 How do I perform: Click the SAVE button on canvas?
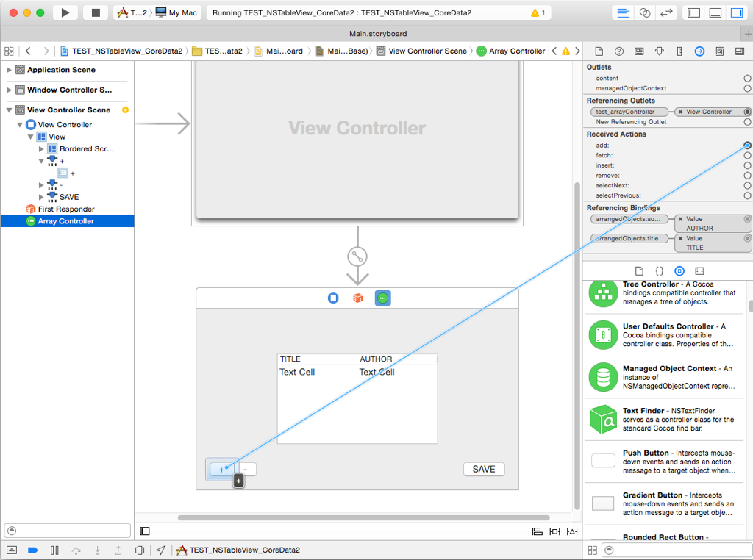click(484, 470)
